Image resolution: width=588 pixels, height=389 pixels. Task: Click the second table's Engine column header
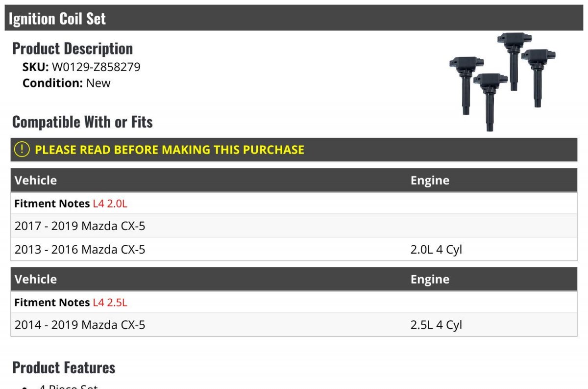[430, 280]
